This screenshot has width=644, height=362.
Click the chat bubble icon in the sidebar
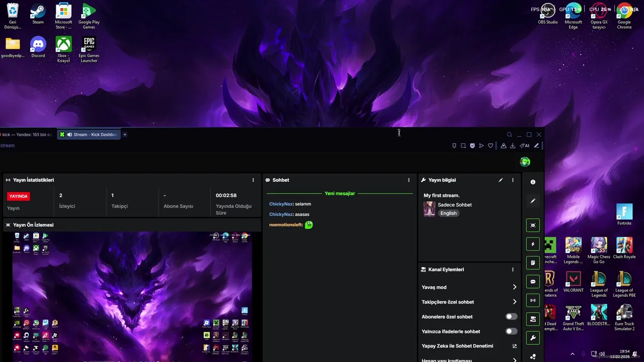click(533, 282)
